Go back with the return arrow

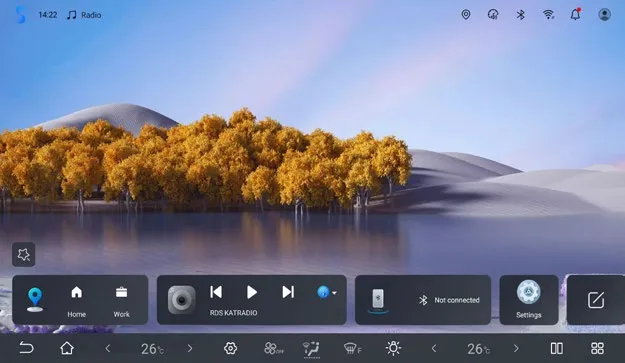pos(26,348)
